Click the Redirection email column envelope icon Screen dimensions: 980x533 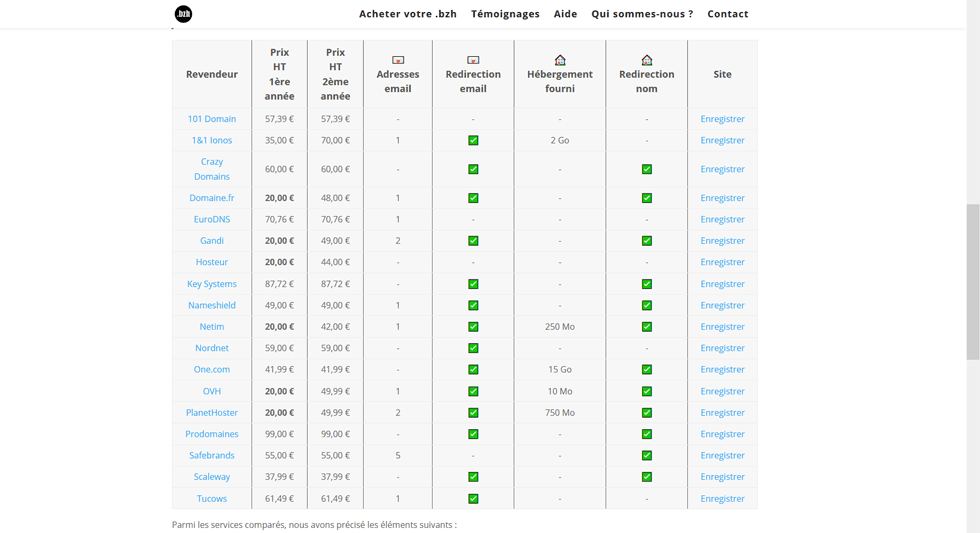point(473,60)
